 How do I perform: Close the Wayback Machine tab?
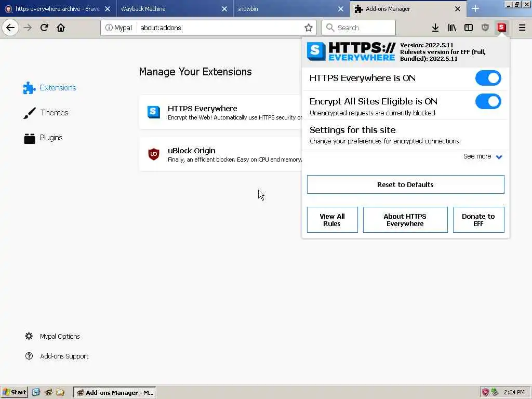(224, 9)
